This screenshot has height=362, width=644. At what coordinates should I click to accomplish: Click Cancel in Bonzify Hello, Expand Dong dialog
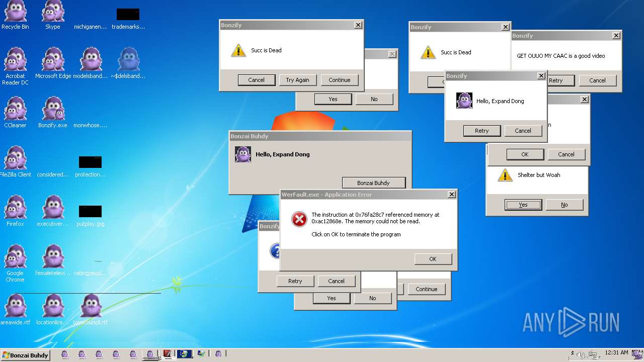click(523, 131)
